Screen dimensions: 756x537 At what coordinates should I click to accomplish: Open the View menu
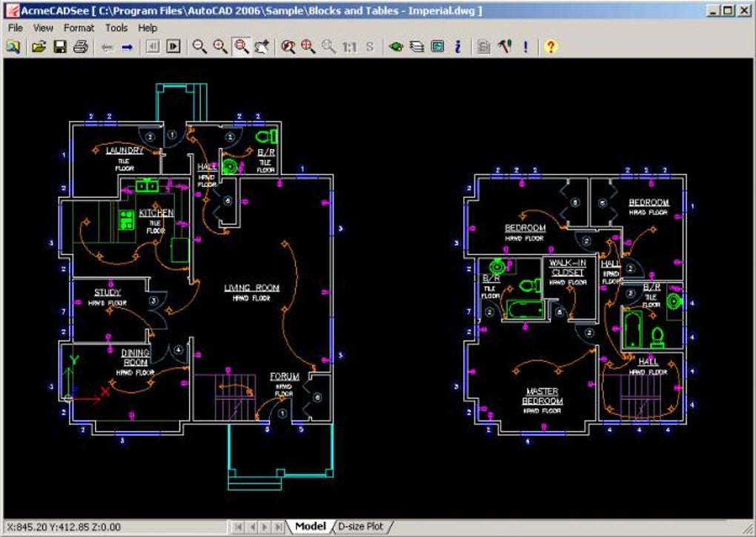43,28
